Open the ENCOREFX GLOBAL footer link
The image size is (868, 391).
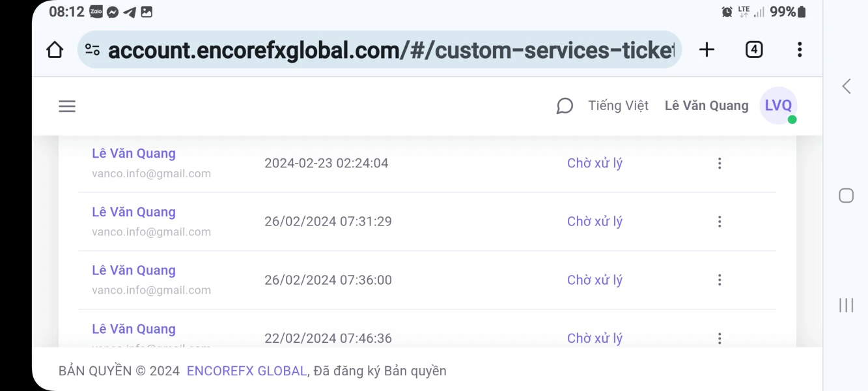click(x=247, y=371)
